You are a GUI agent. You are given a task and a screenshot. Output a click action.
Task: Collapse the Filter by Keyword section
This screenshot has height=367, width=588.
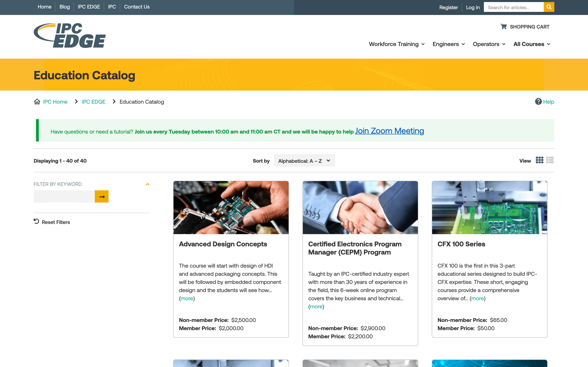pyautogui.click(x=148, y=184)
